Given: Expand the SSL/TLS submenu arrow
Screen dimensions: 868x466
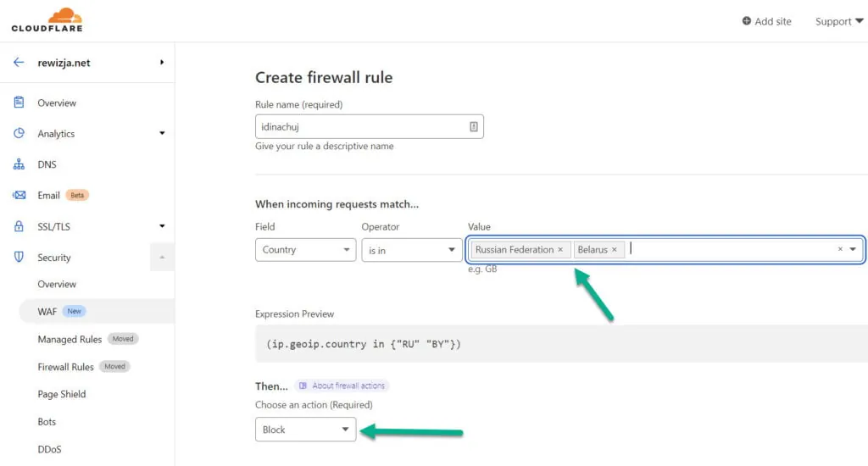Looking at the screenshot, I should point(162,226).
